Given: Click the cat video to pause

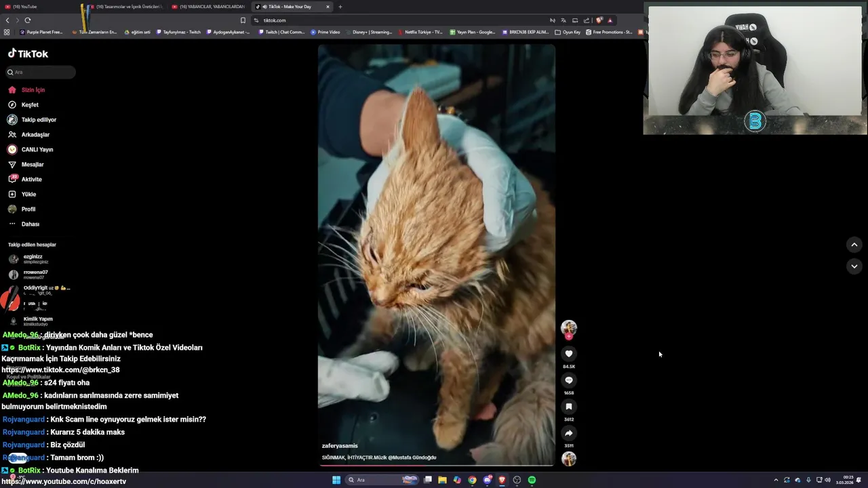Looking at the screenshot, I should [437, 255].
